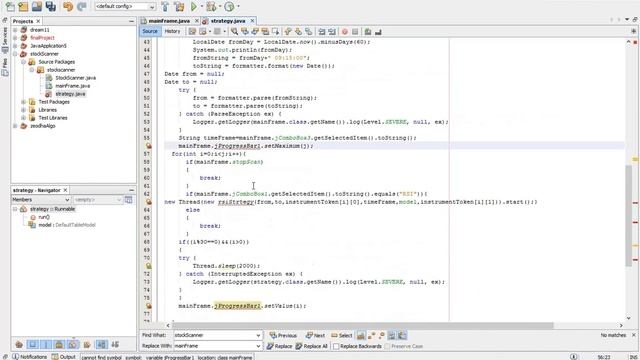Minimize the Projects panel
The width and height of the screenshot is (640, 360).
tap(131, 21)
